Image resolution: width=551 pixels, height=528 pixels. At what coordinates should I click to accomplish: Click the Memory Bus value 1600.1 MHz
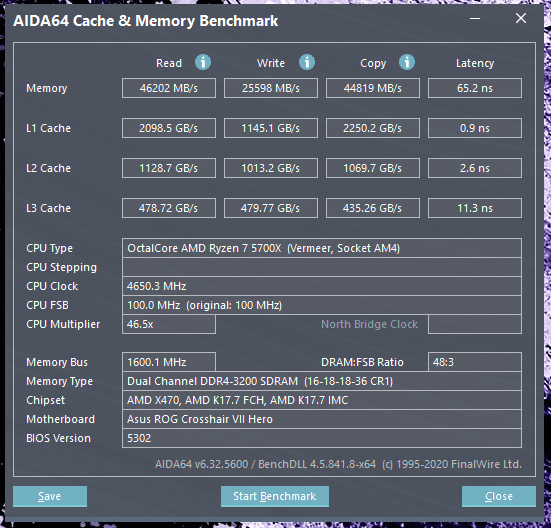(169, 362)
